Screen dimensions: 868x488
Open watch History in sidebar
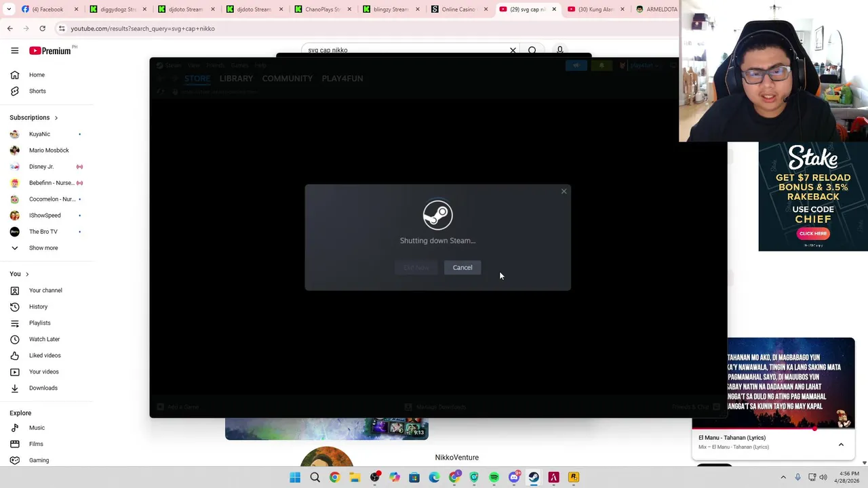click(x=38, y=306)
